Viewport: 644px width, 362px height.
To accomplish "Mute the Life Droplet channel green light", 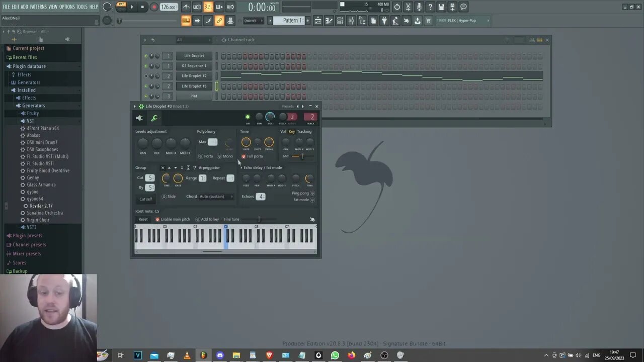I will tap(146, 56).
